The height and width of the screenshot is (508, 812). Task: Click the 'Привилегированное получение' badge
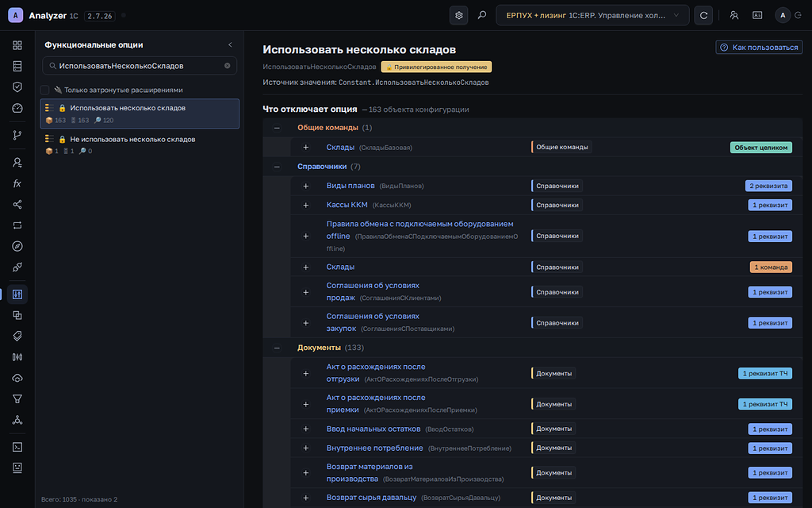436,67
